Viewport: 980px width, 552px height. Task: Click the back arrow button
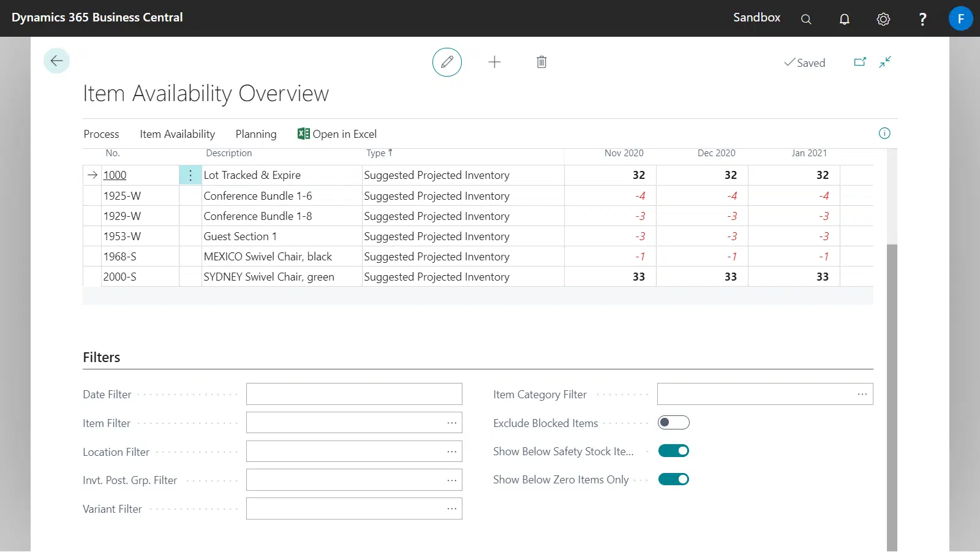coord(57,61)
